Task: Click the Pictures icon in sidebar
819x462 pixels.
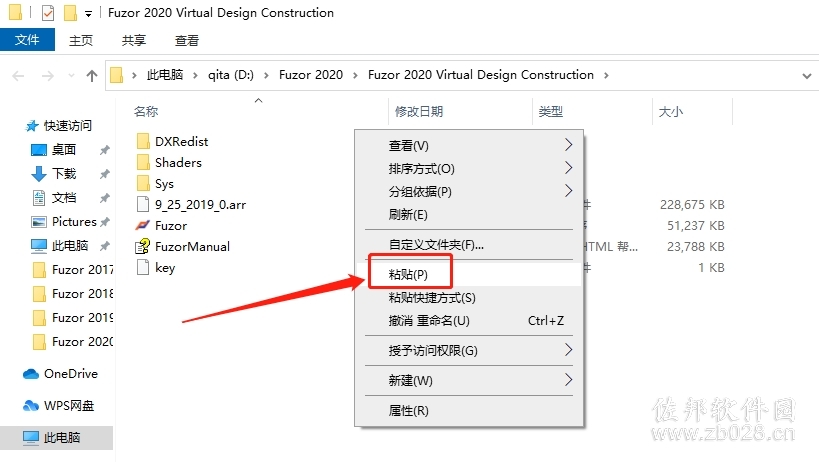Action: point(39,222)
